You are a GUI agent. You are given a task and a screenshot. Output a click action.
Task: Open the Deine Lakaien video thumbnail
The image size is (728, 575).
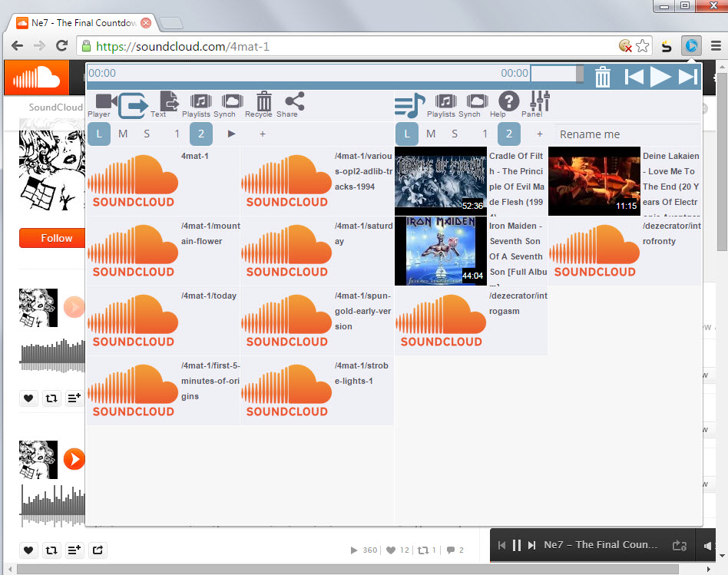[x=594, y=181]
